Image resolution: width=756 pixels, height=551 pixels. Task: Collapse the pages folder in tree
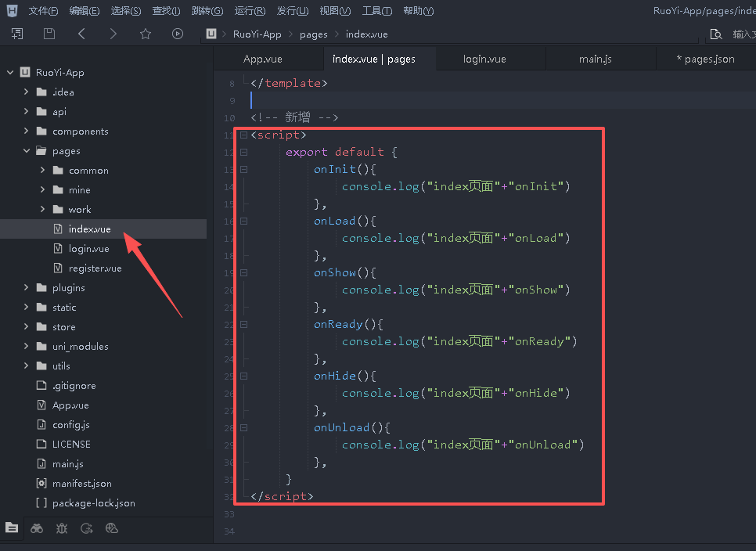click(x=26, y=151)
